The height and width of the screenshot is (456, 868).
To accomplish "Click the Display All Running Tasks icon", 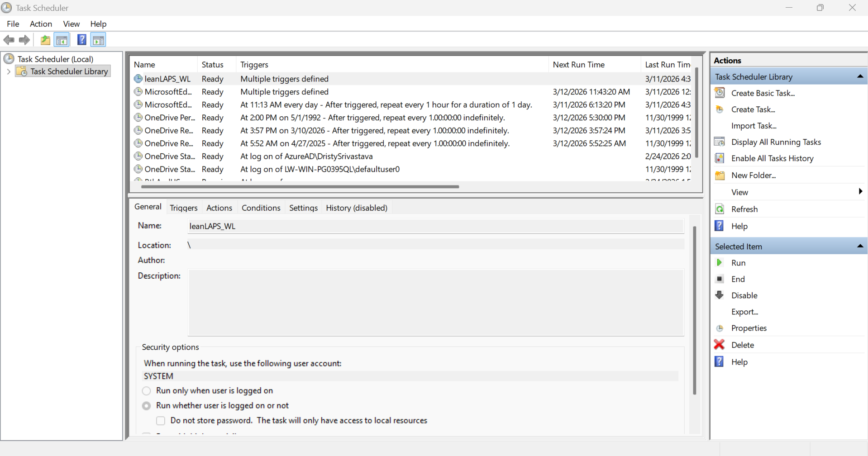I will [719, 142].
